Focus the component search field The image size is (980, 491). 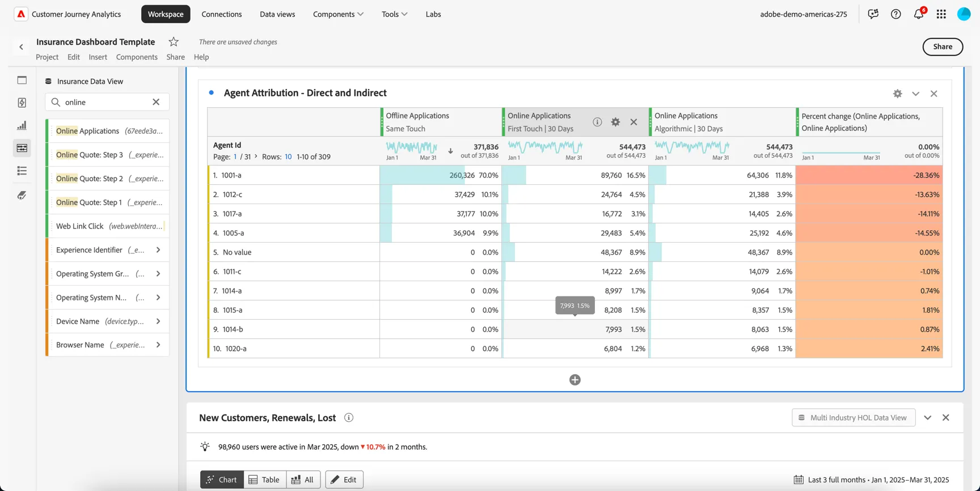(107, 102)
